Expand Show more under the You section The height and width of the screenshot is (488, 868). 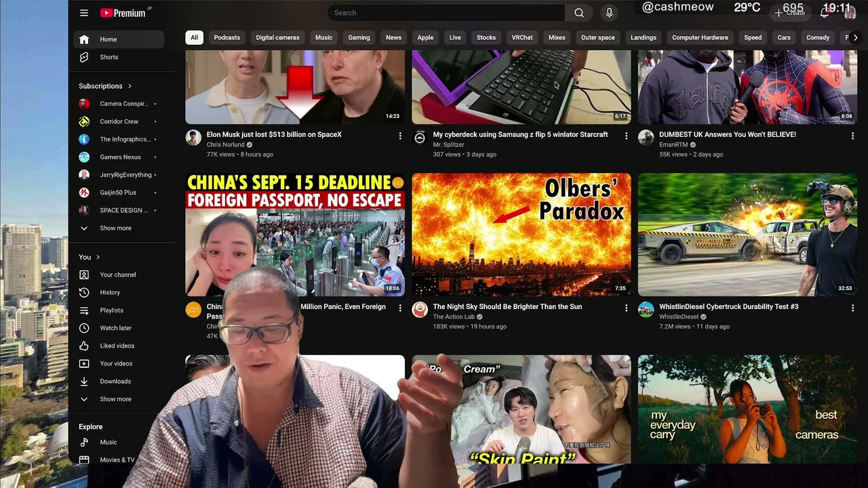119,399
